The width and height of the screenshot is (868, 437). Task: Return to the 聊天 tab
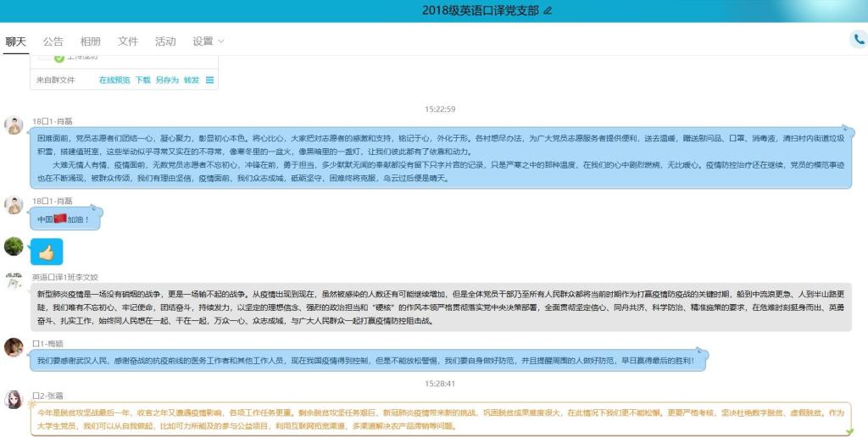[x=16, y=41]
